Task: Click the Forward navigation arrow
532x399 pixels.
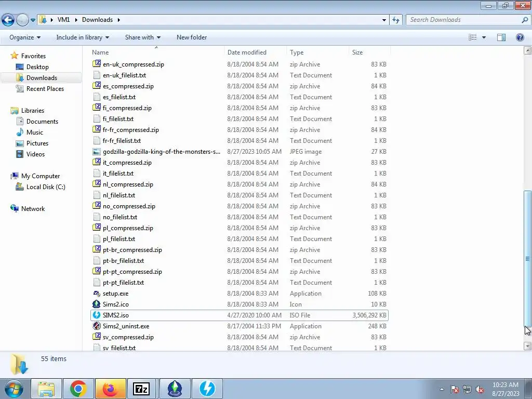Action: [x=22, y=20]
